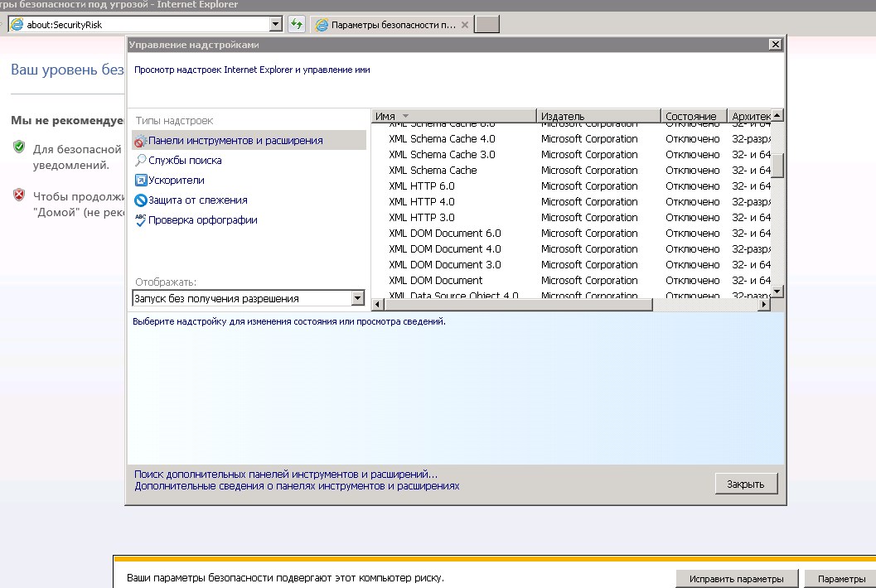Expand the address bar dropdown arrow

click(275, 24)
